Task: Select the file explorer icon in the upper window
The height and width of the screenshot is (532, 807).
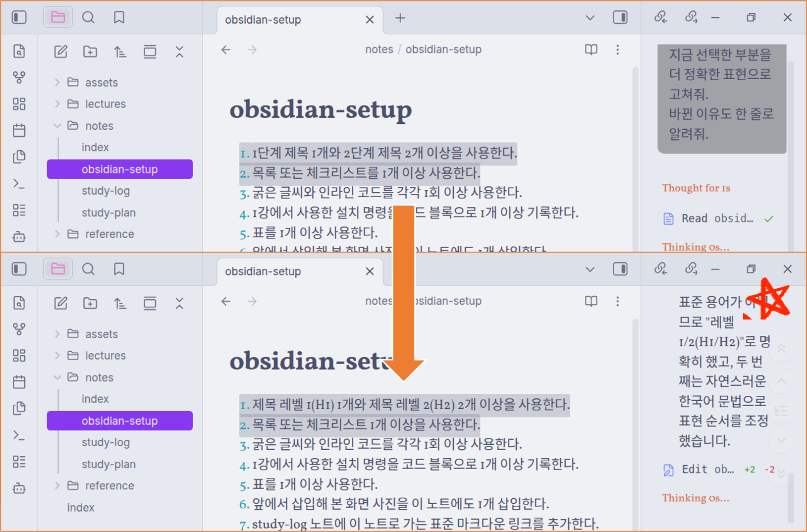Action: (58, 18)
